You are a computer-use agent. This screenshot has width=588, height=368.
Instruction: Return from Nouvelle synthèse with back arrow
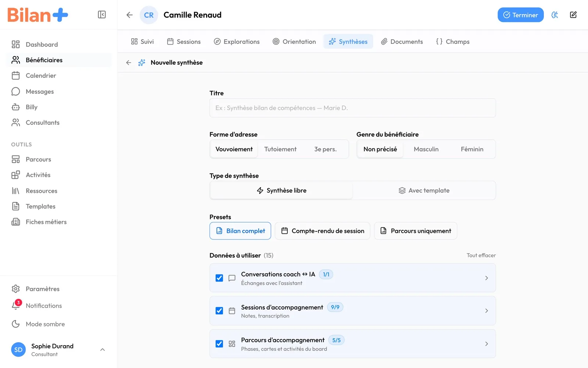pos(129,63)
